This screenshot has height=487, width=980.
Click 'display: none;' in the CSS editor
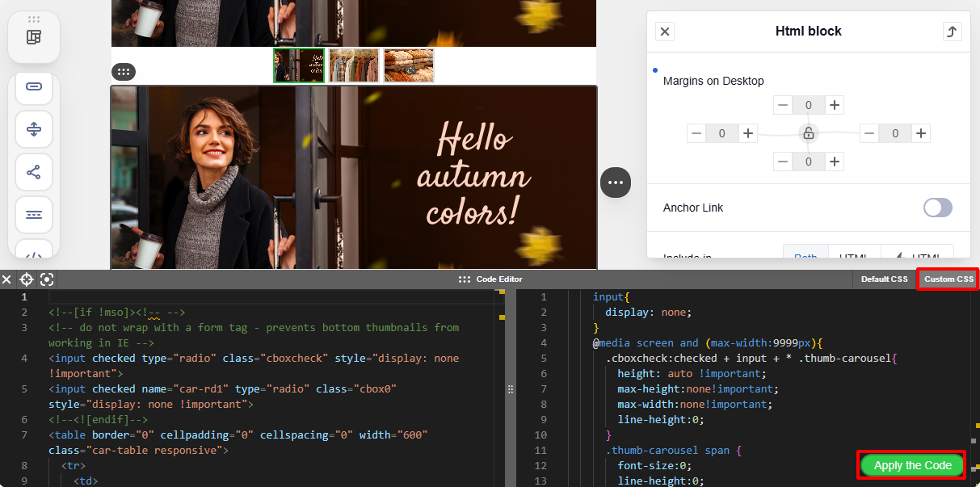pos(649,312)
